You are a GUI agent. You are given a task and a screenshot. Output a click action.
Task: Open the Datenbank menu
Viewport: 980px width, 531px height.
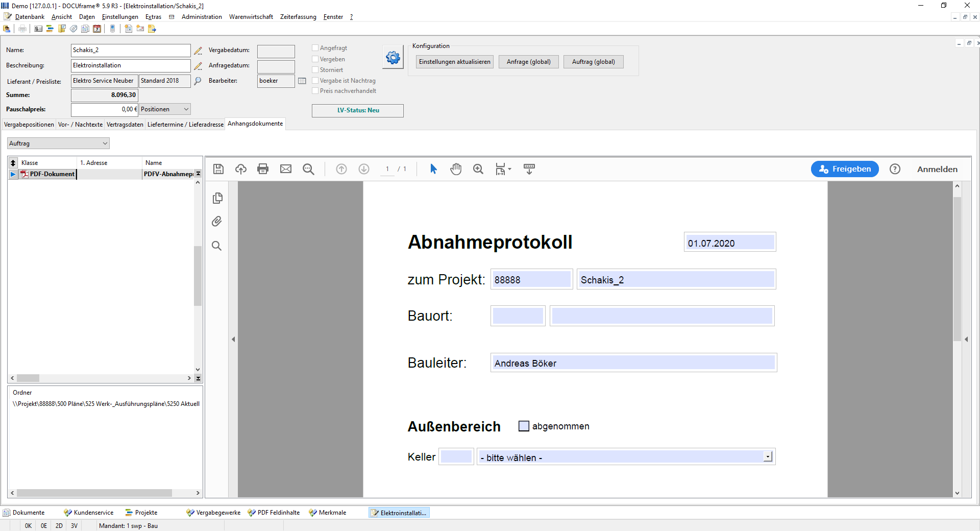(30, 17)
